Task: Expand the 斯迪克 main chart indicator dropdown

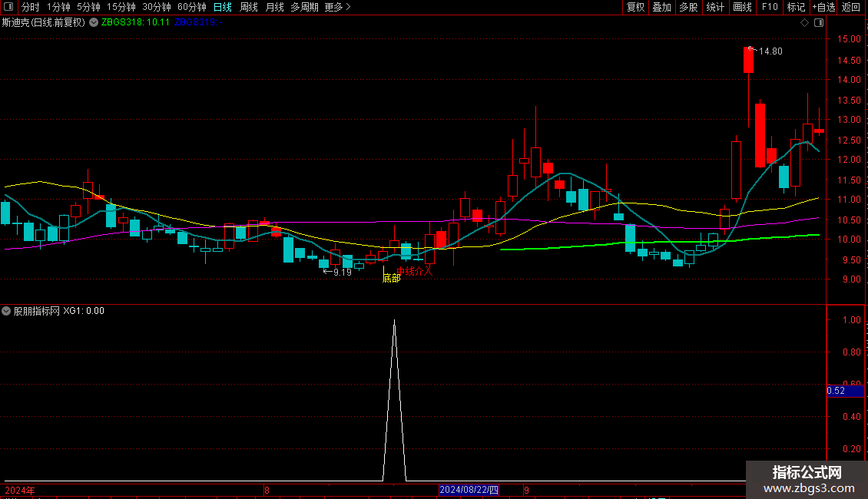Action: (x=94, y=22)
